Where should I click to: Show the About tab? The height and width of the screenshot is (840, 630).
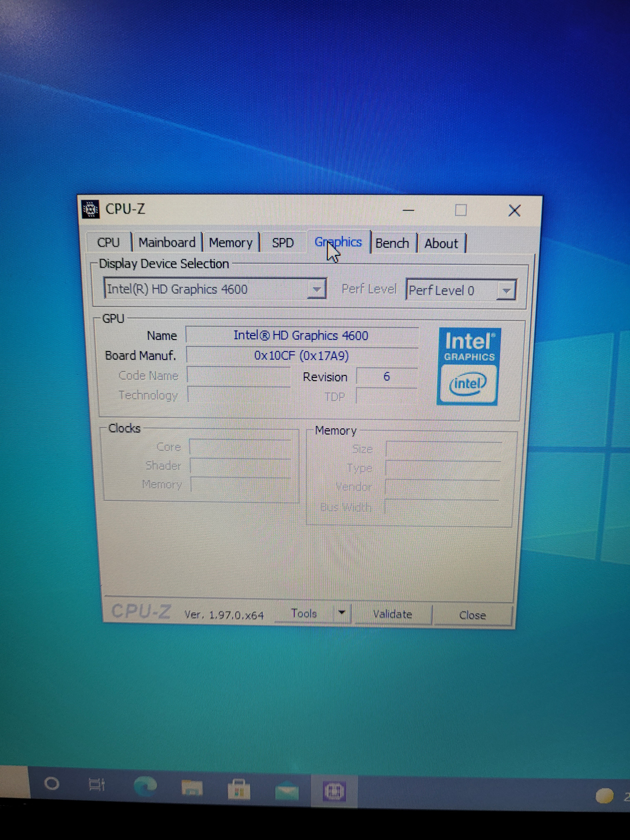441,243
